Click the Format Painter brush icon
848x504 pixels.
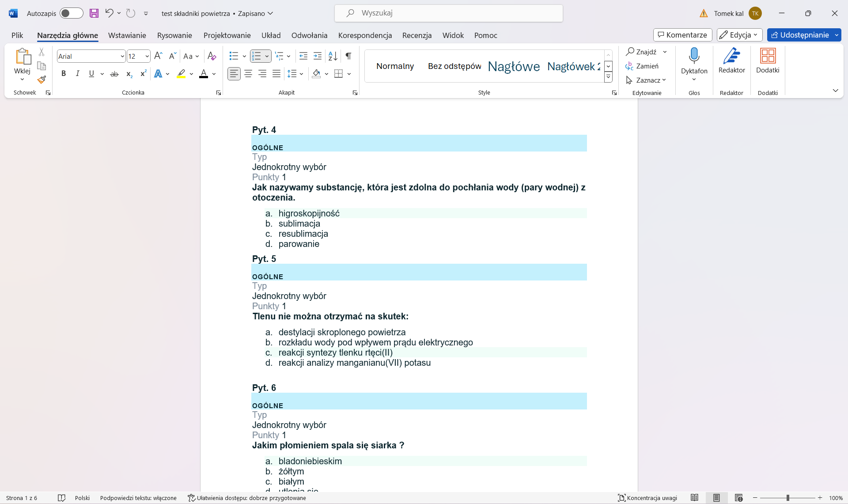42,80
